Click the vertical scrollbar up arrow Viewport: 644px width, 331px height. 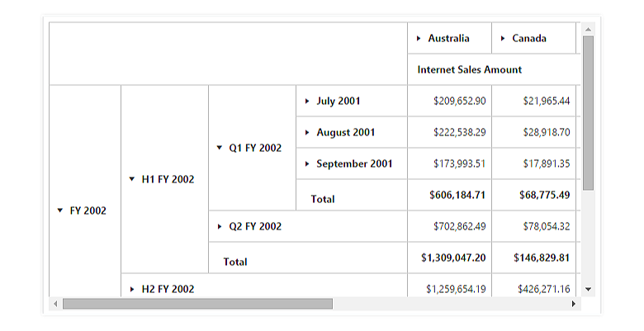588,31
